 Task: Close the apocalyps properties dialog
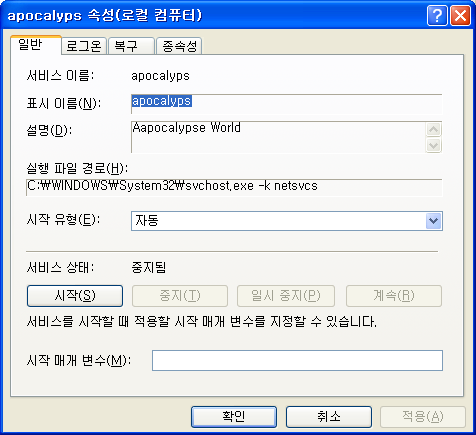460,15
